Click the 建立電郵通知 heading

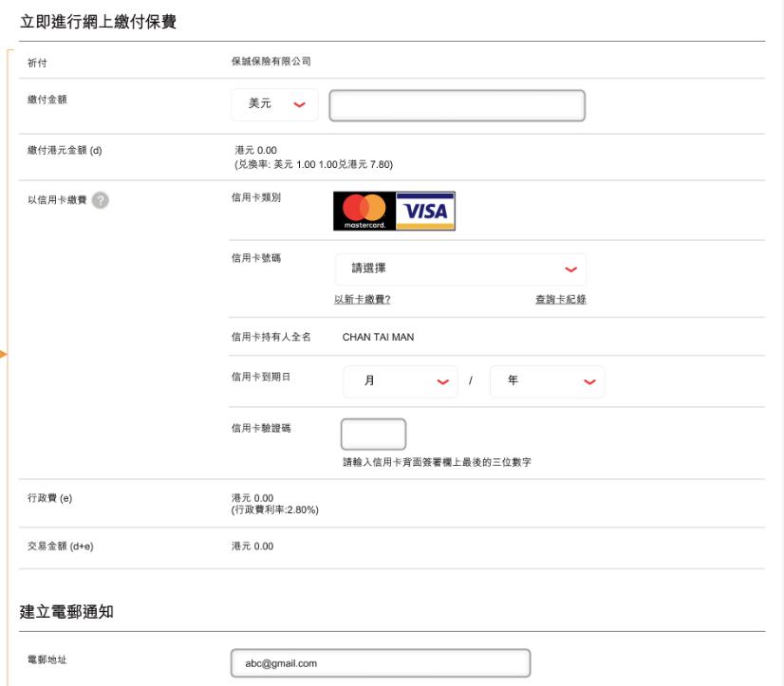coord(66,611)
